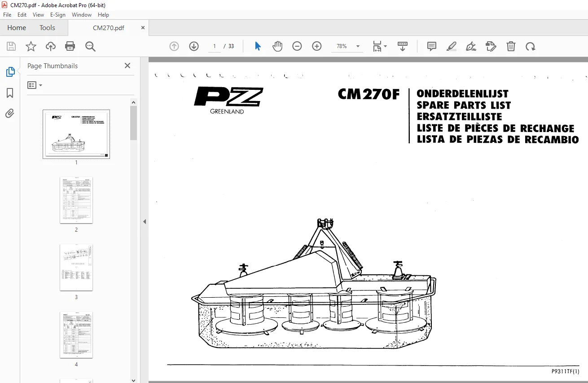Open the Attachments pane
Viewport: 588px width, 383px height.
(x=10, y=113)
